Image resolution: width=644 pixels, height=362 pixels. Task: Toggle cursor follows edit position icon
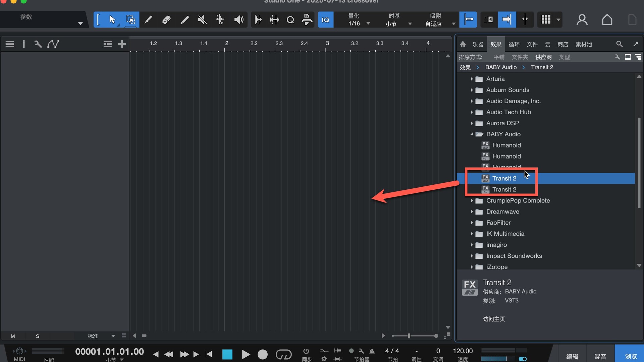525,19
